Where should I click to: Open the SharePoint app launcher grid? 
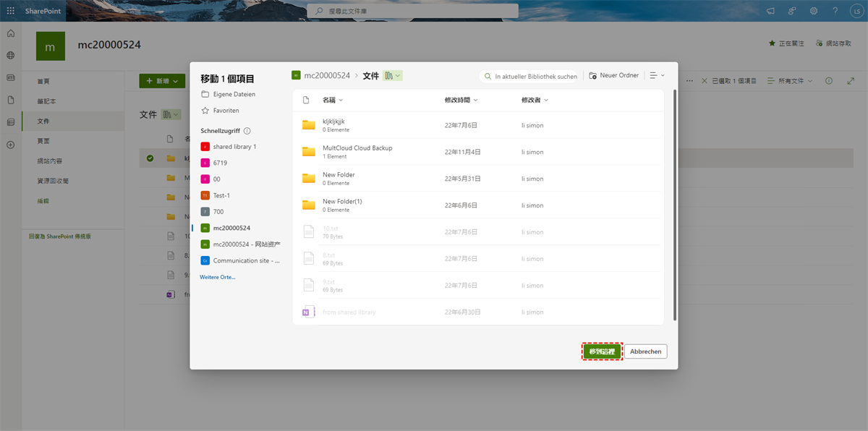coord(10,11)
